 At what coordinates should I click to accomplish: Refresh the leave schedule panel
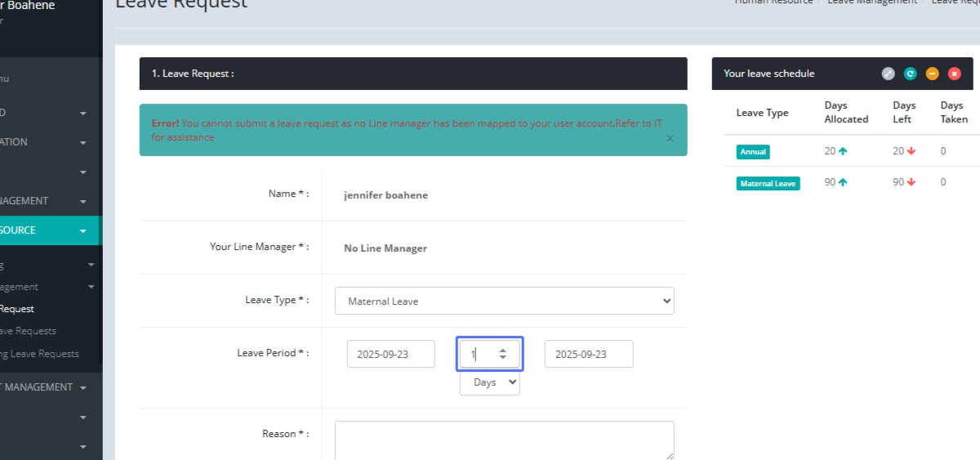911,74
